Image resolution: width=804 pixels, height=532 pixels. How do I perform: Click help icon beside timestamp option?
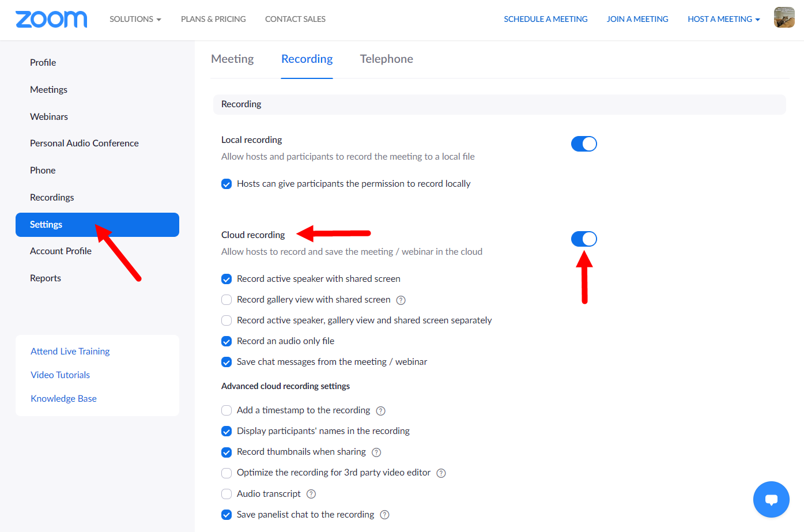coord(381,411)
